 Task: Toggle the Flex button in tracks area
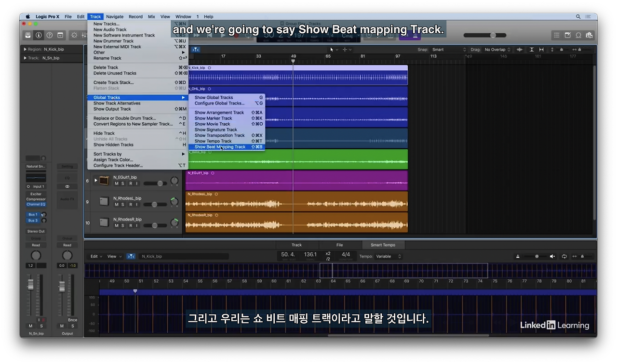(195, 50)
